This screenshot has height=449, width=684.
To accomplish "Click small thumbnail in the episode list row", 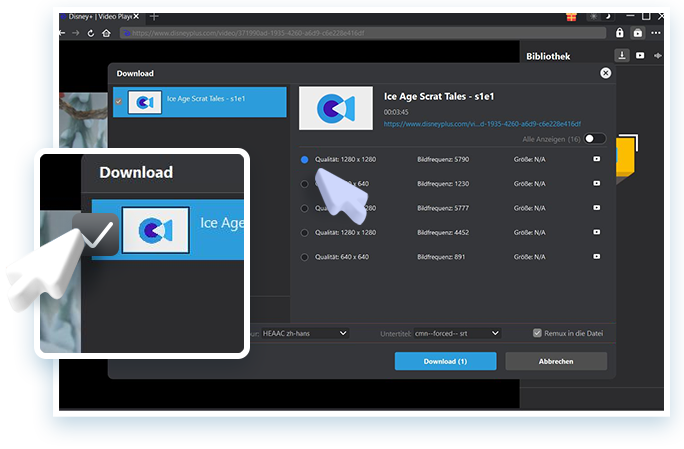I will [x=145, y=102].
